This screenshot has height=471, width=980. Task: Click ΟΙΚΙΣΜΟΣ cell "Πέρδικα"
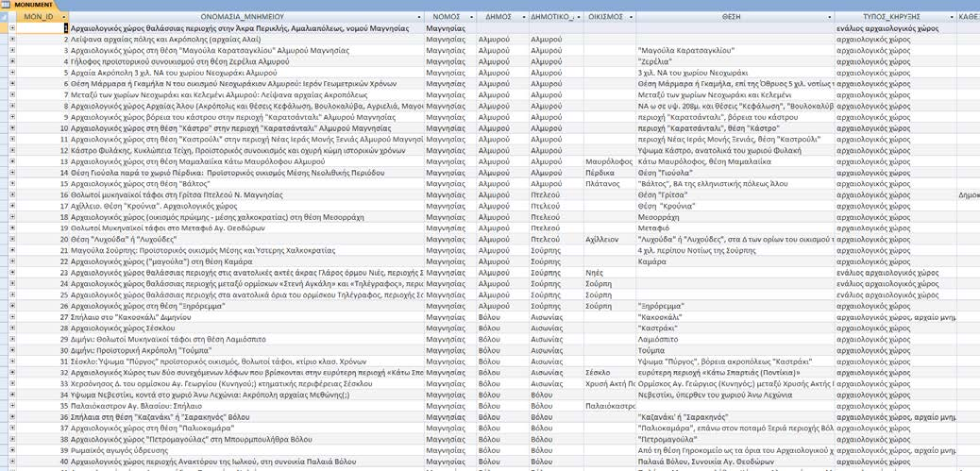(x=610, y=173)
